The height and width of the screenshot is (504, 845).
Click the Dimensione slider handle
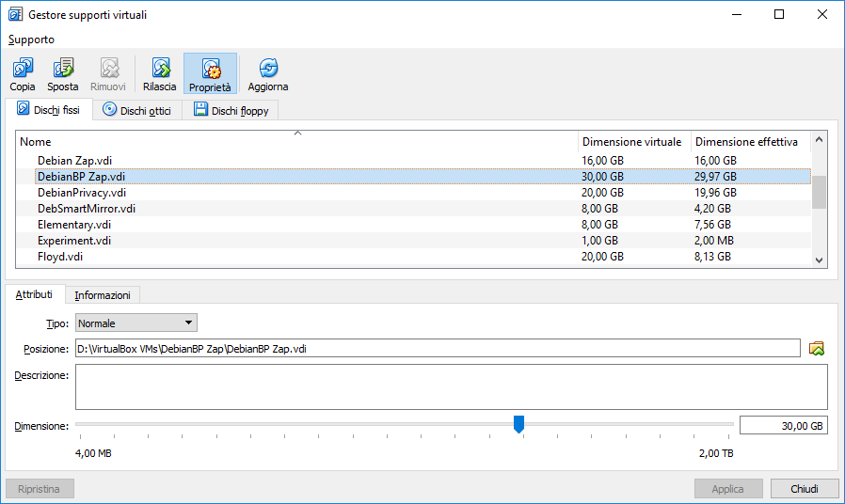coord(519,424)
